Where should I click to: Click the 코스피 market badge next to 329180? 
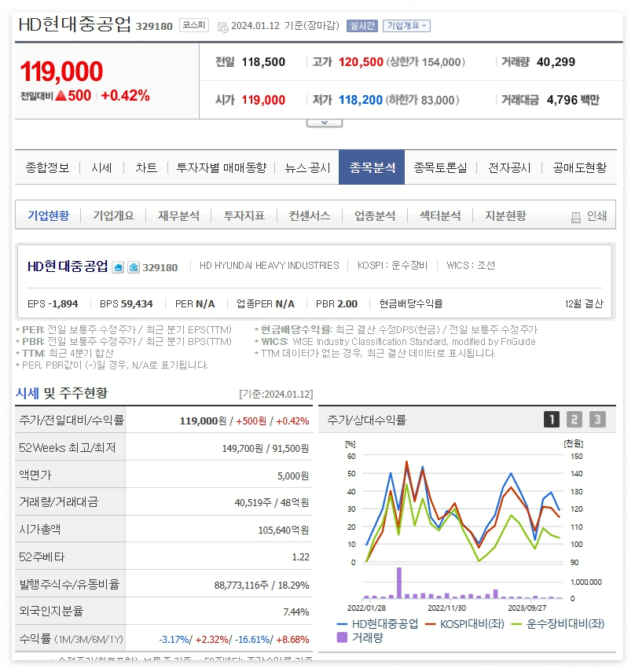[x=193, y=24]
